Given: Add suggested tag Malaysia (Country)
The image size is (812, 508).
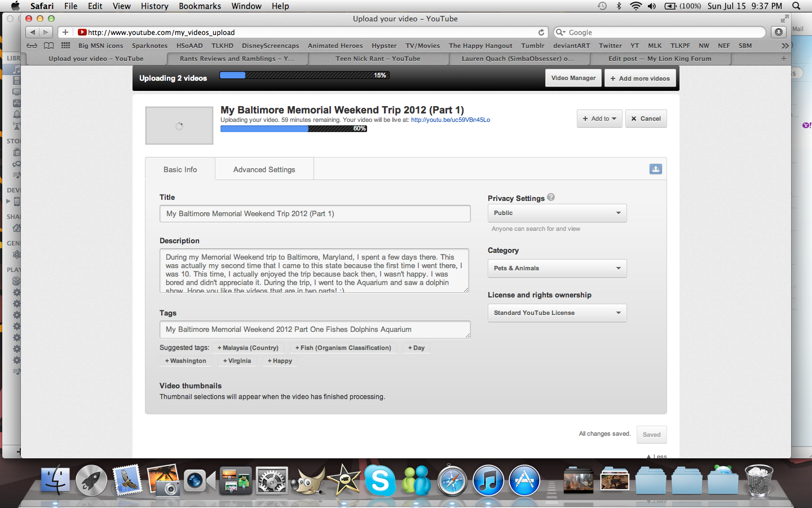Looking at the screenshot, I should (x=248, y=348).
